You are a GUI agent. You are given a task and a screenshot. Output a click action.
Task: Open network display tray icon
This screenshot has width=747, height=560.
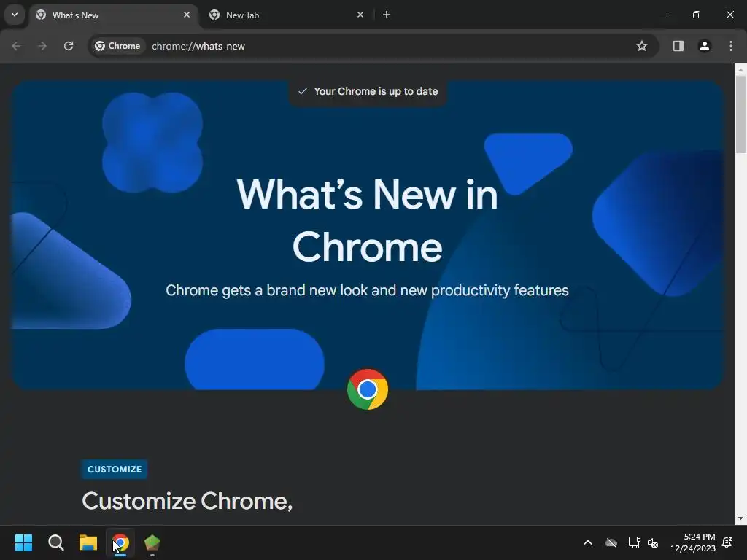click(x=634, y=542)
